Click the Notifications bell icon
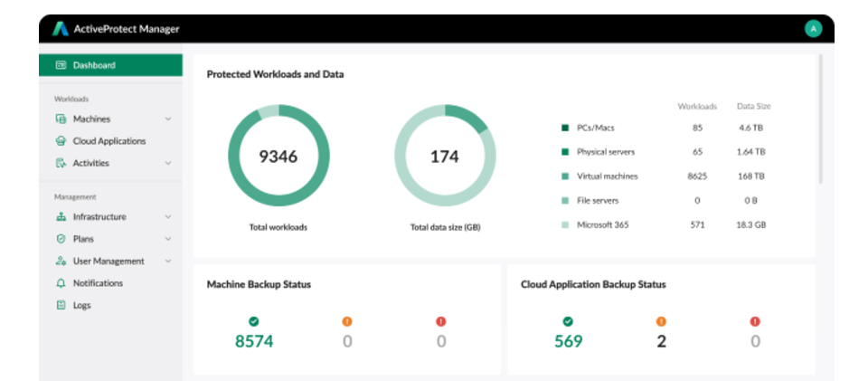Screen dimensions: 868x381 (61, 283)
